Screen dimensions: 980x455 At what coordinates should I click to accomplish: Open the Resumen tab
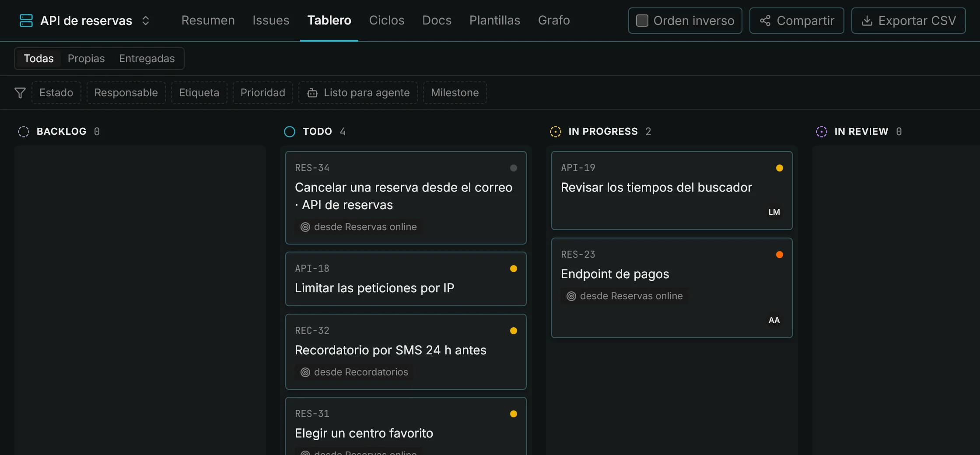(x=208, y=21)
